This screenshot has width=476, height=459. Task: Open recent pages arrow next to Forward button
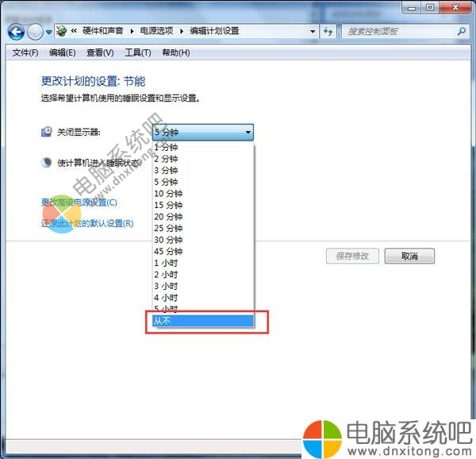click(x=49, y=32)
